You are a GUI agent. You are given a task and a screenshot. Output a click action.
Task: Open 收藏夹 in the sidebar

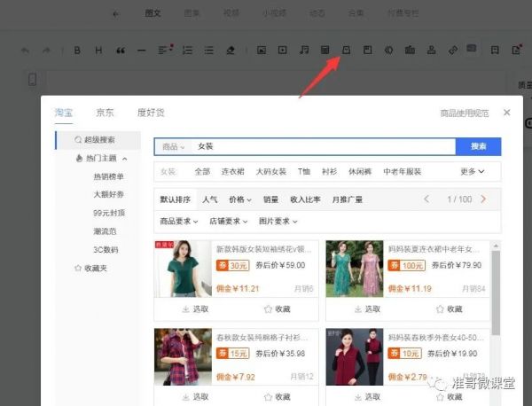tap(90, 268)
